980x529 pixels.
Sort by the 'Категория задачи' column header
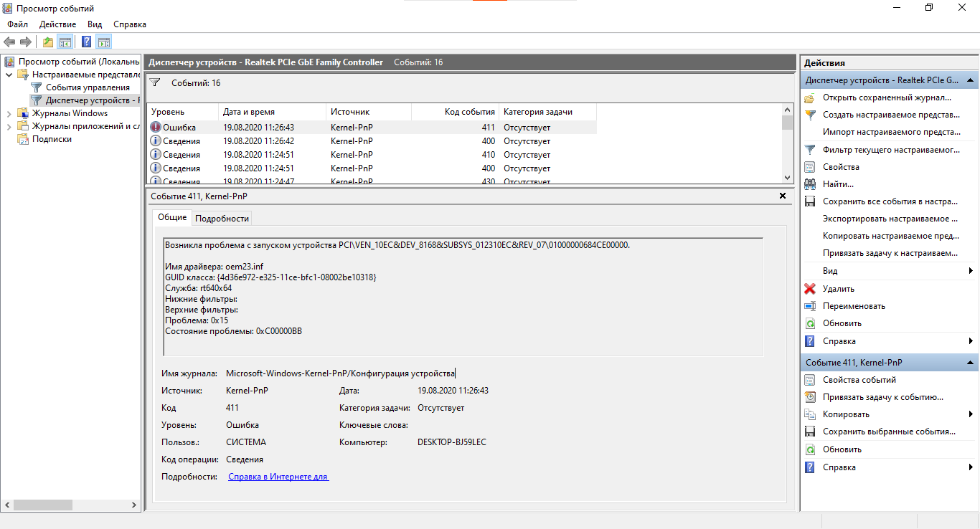point(547,112)
